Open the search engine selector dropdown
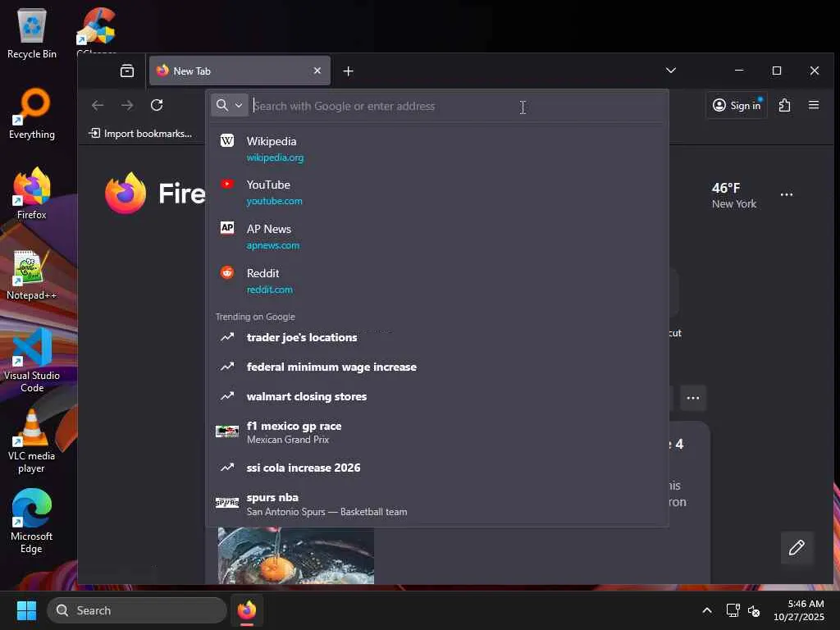The image size is (840, 630). pyautogui.click(x=230, y=106)
